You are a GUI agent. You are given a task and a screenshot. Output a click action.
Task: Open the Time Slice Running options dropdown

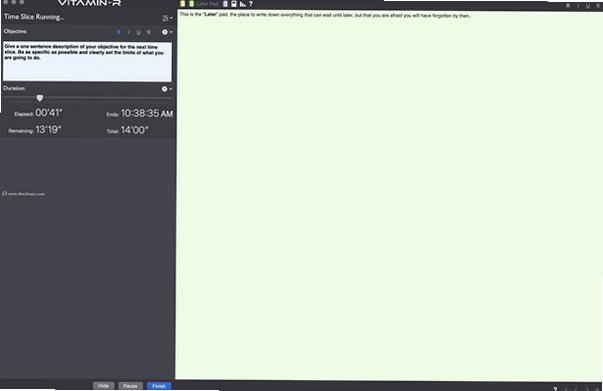pyautogui.click(x=167, y=18)
